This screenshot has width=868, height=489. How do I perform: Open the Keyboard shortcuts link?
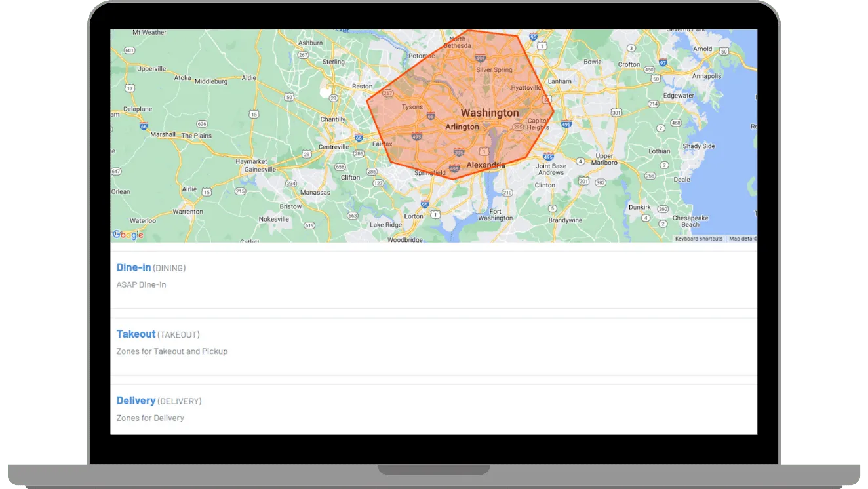(x=699, y=239)
